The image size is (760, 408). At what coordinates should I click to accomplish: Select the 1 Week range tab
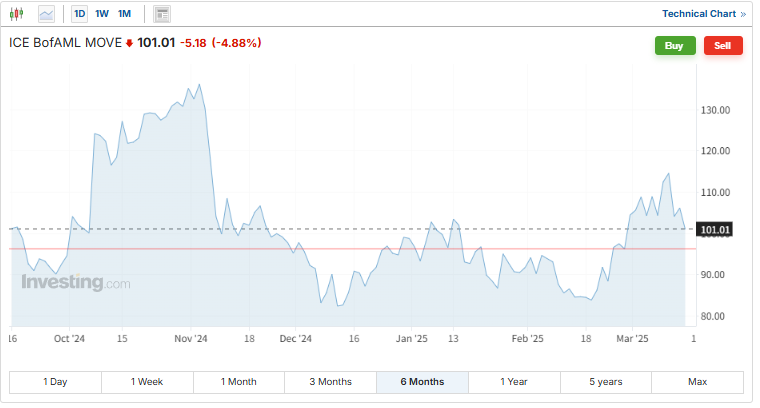(x=147, y=382)
